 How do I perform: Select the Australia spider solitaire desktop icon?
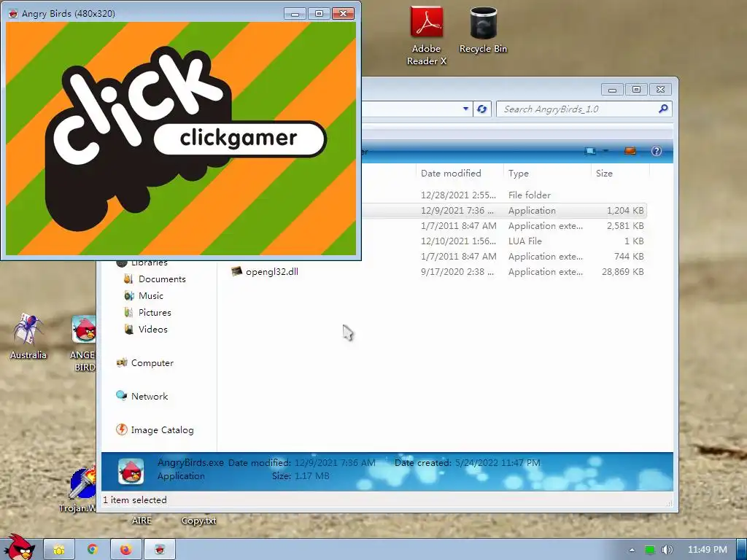[28, 335]
